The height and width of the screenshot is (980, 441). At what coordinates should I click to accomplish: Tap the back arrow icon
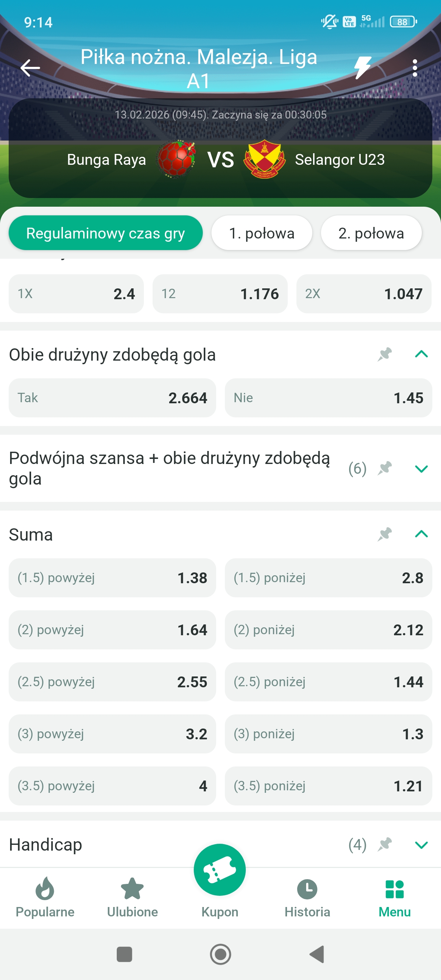(x=30, y=68)
